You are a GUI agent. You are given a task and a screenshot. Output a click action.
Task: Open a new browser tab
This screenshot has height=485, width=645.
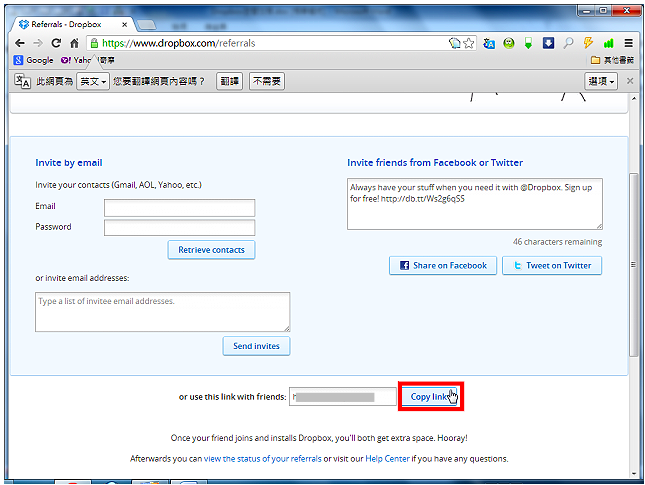tap(146, 25)
